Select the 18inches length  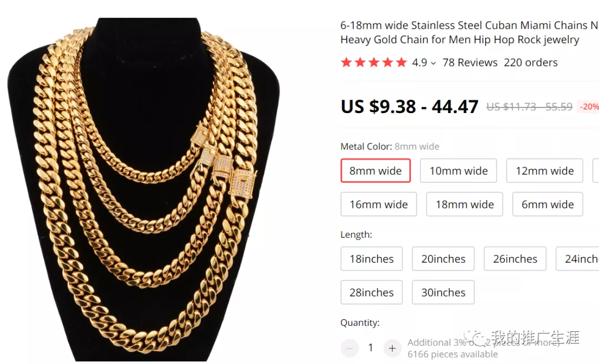(372, 259)
